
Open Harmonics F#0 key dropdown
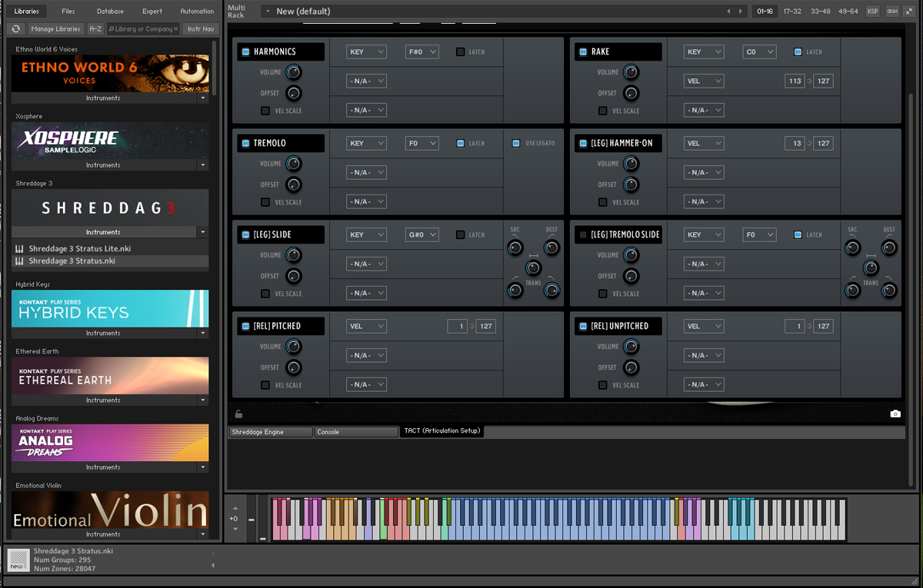click(x=422, y=51)
